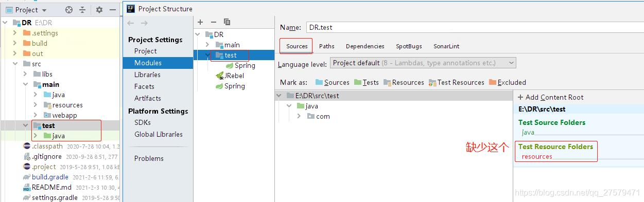
Task: Expand the com package in content root
Action: coord(299,116)
